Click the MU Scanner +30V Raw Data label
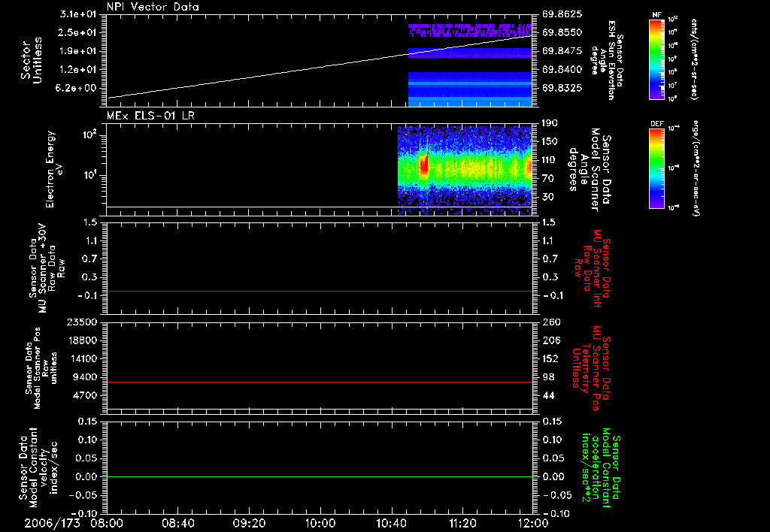This screenshot has height=532, width=770. (x=47, y=269)
